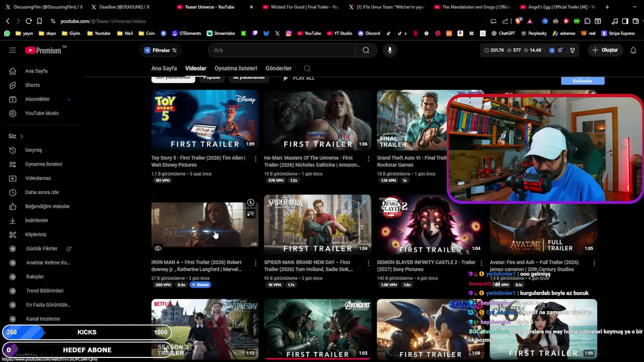
Task: Open Perplexity bookmark
Action: point(533,34)
